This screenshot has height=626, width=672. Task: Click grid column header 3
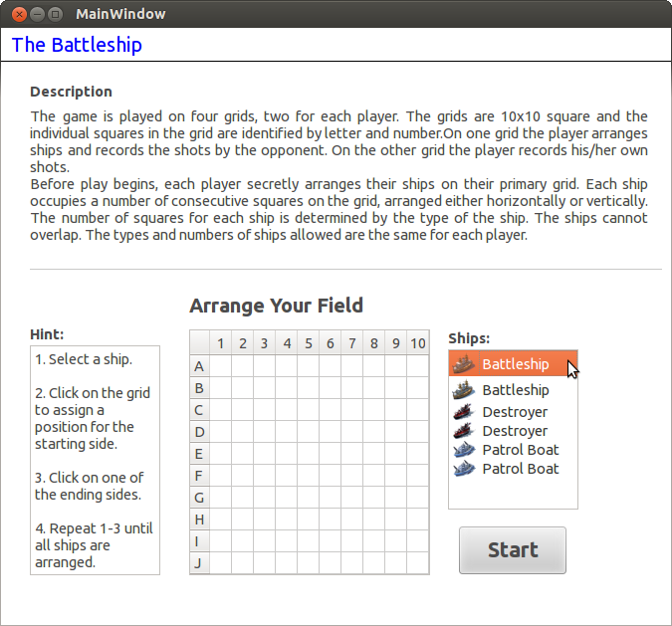(x=264, y=342)
